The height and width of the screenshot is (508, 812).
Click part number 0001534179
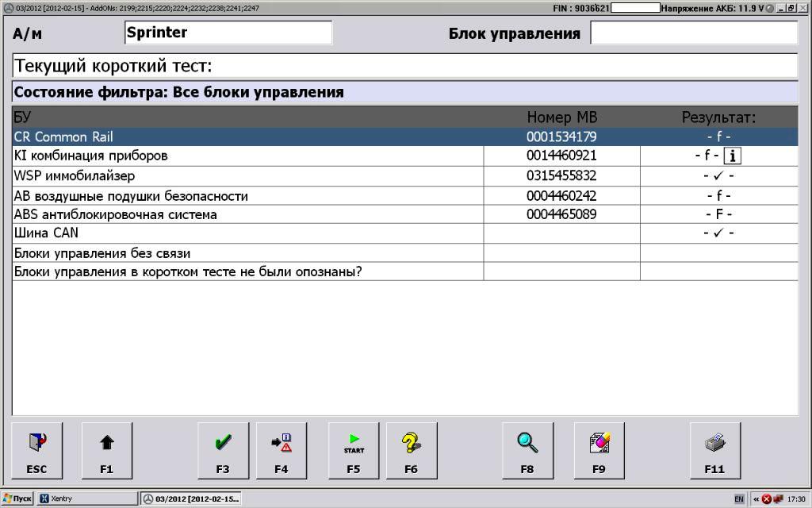coord(562,137)
